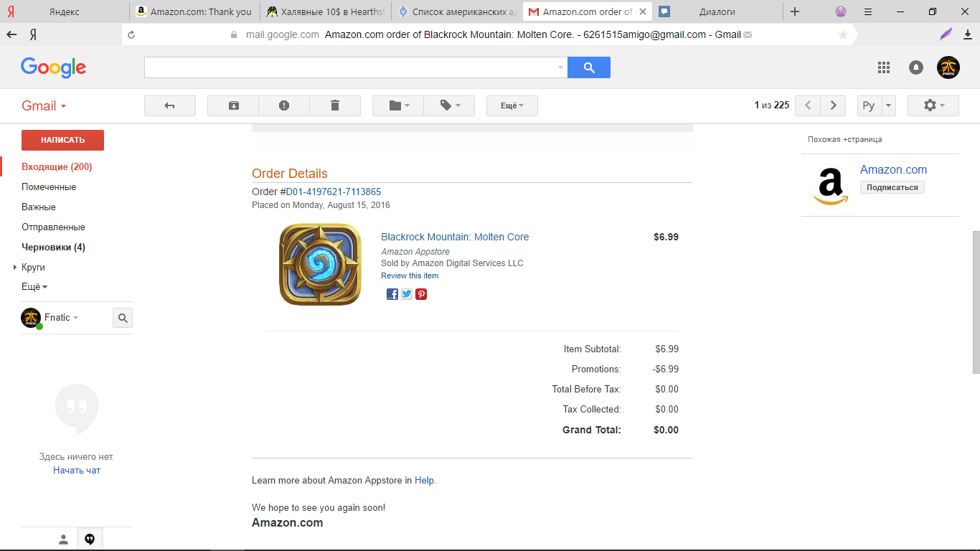Archive this email
Screen dimensions: 980x551
pyautogui.click(x=233, y=105)
